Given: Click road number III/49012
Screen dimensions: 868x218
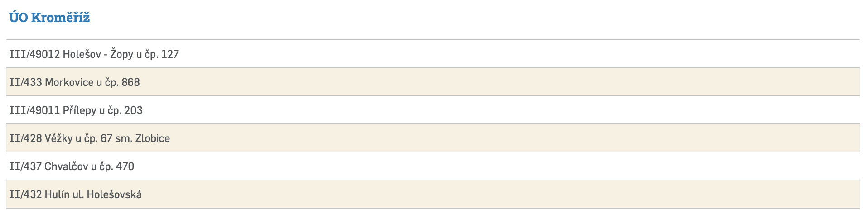Looking at the screenshot, I should coord(34,54).
